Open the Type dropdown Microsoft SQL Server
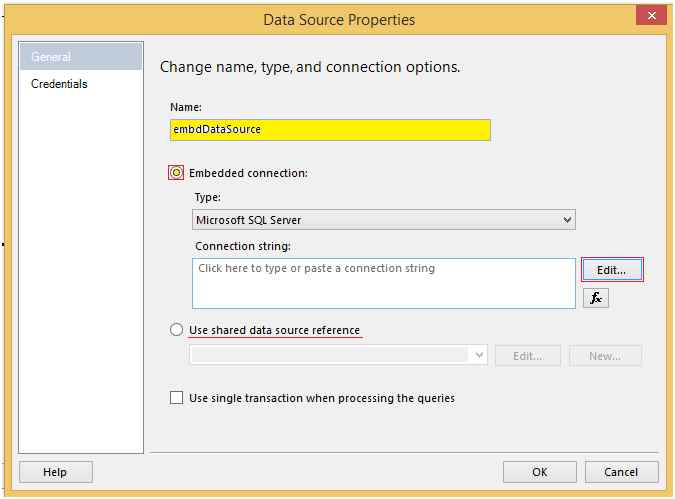Image resolution: width=675 pixels, height=499 pixels. (x=383, y=220)
